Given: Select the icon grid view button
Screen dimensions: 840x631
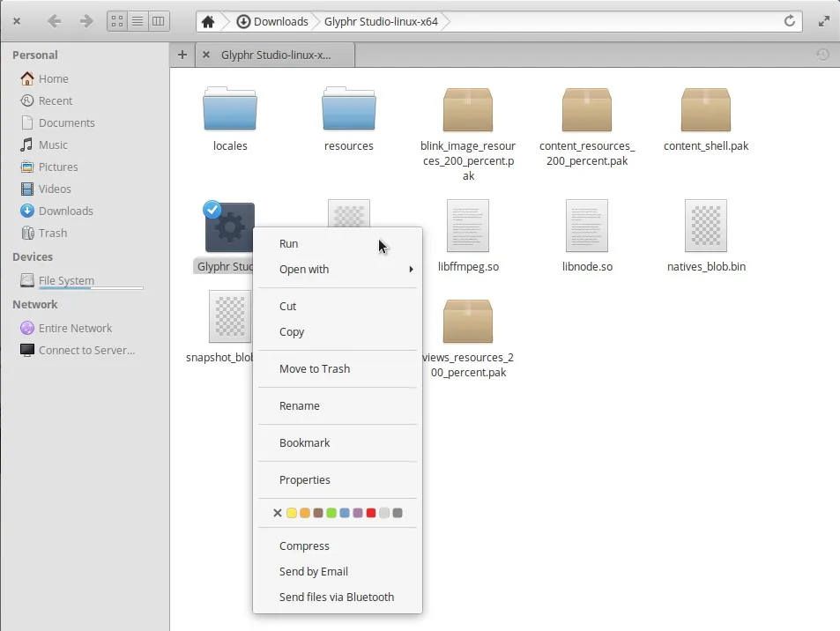Looking at the screenshot, I should click(117, 21).
